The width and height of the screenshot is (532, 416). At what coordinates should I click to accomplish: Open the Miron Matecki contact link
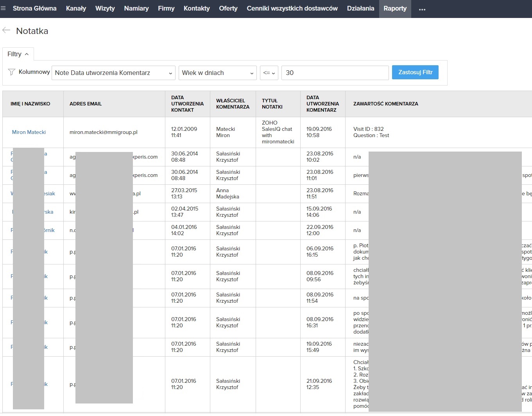coord(29,132)
